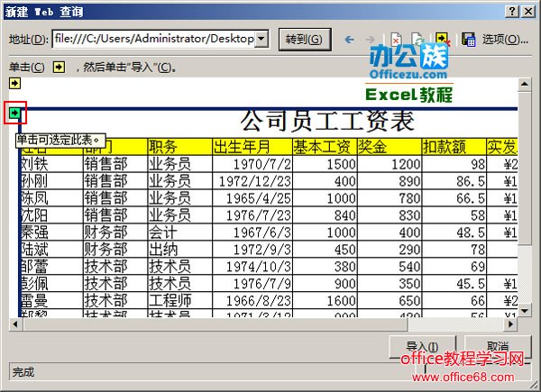Click the address field with file path

(x=154, y=39)
